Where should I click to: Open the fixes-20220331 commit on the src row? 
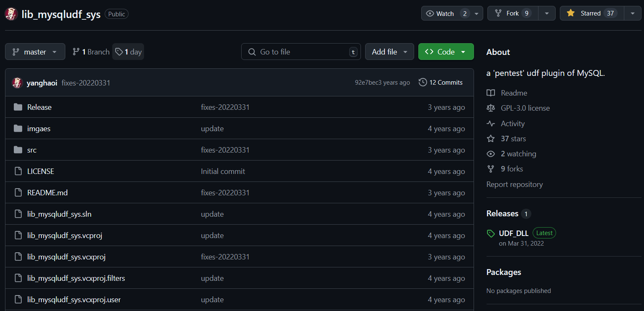pos(225,150)
